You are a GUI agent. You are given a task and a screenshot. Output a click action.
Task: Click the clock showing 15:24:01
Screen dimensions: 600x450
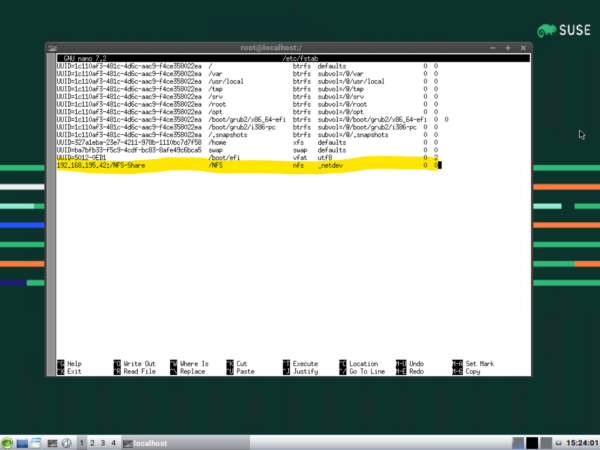pos(582,443)
